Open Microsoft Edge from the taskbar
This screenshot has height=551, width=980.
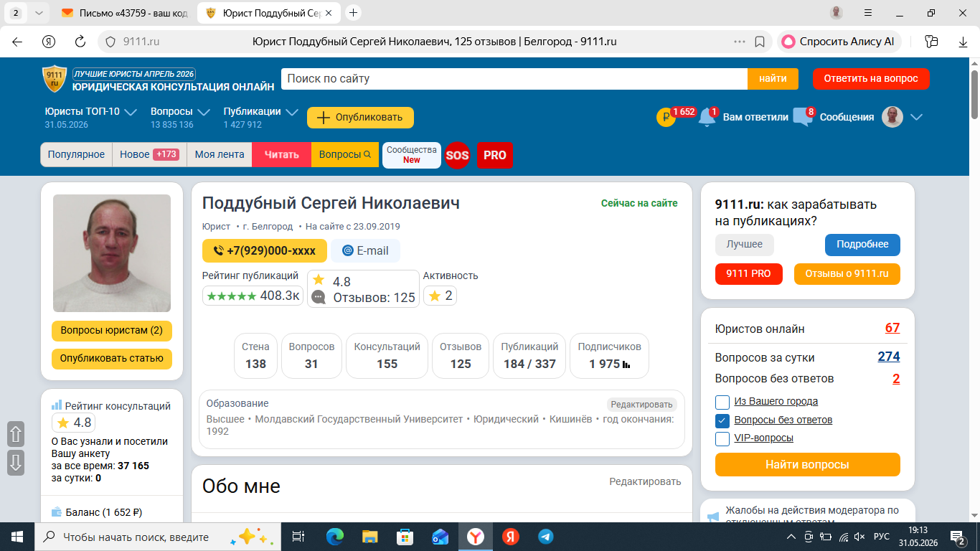(x=334, y=536)
